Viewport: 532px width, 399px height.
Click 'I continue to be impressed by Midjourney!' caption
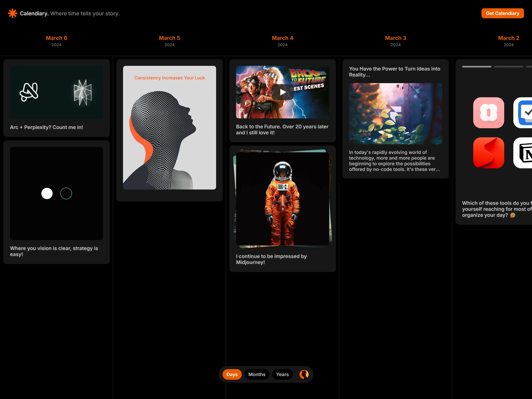tap(271, 259)
